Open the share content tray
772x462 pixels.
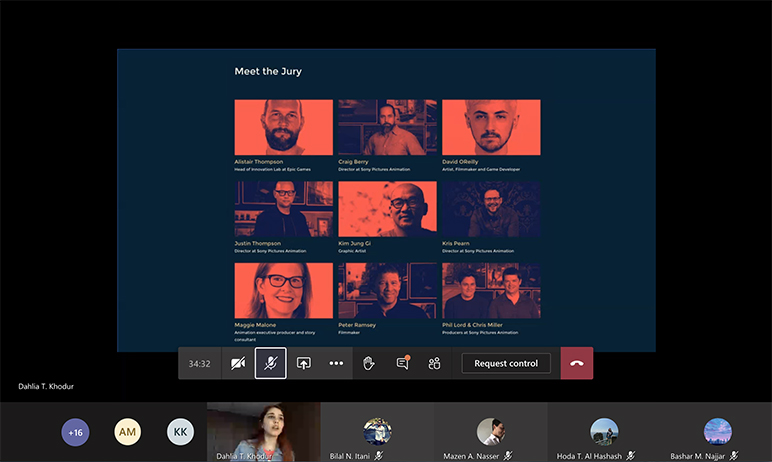(x=303, y=363)
